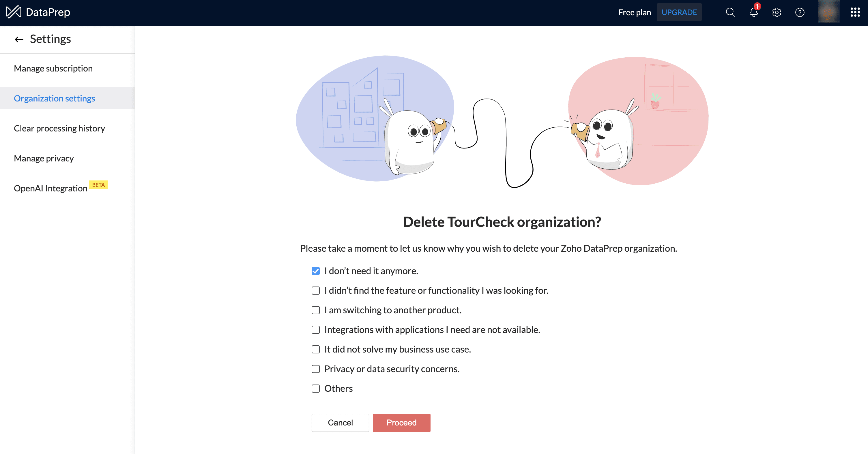This screenshot has height=454, width=868.
Task: Uncheck 'I don't need it anymore'
Action: click(316, 271)
